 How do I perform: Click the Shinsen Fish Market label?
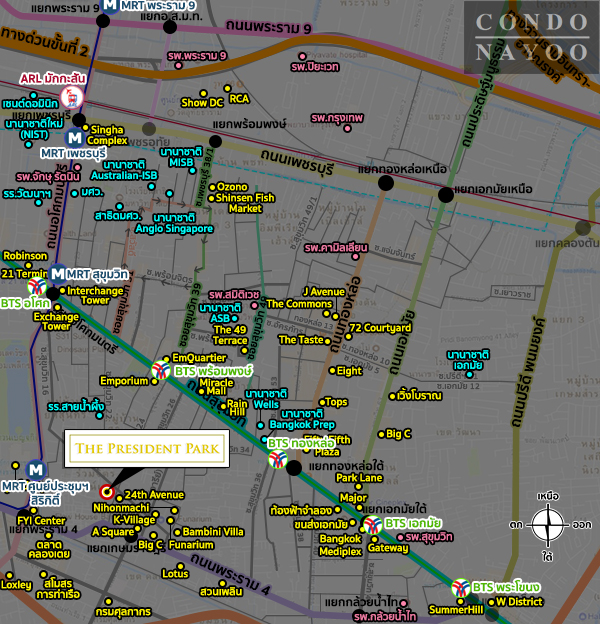245,203
